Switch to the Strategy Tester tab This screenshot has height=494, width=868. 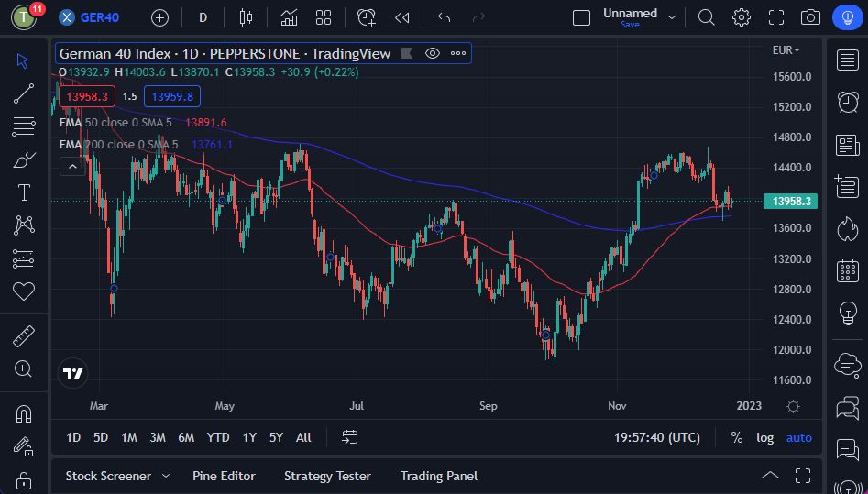[x=327, y=476]
